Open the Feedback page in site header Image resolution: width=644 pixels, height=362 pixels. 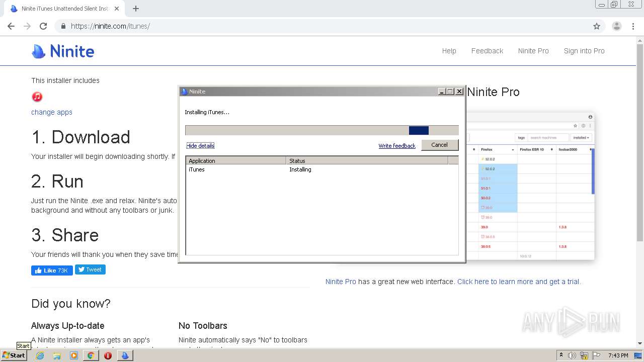(487, 51)
